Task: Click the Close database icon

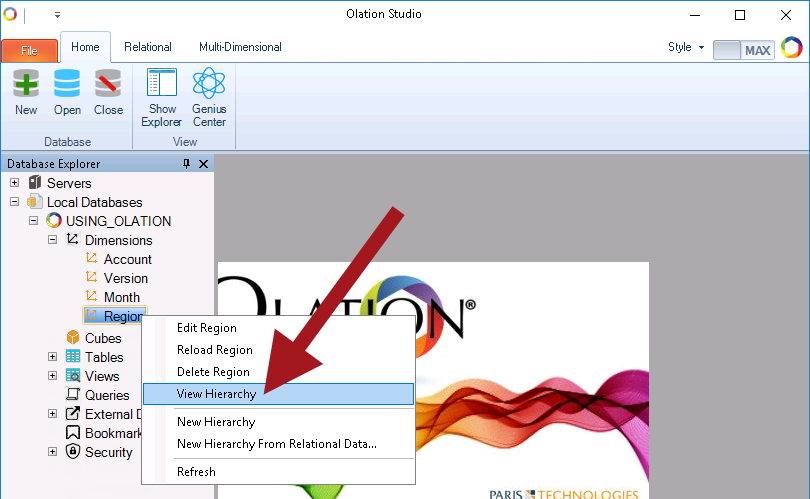Action: 108,84
